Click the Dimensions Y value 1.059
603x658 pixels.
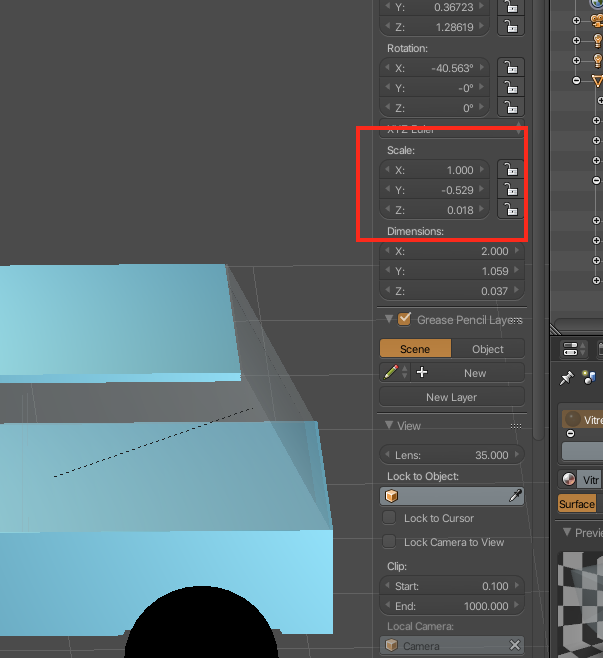click(452, 271)
